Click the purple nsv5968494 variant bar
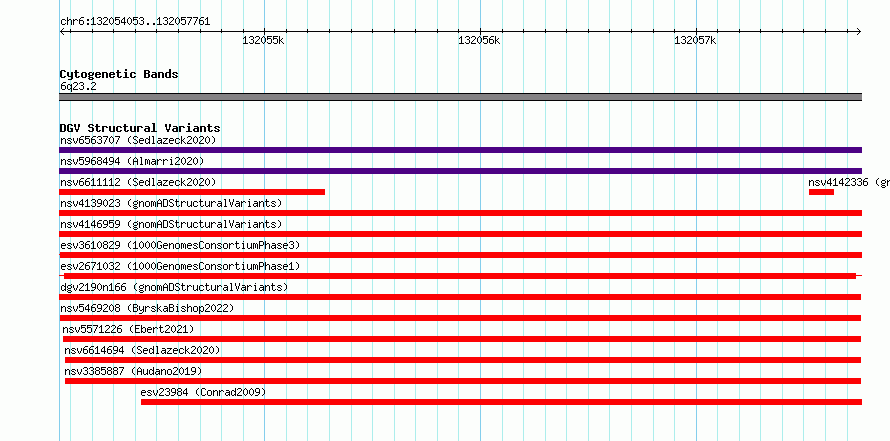The height and width of the screenshot is (441, 890). [x=460, y=171]
